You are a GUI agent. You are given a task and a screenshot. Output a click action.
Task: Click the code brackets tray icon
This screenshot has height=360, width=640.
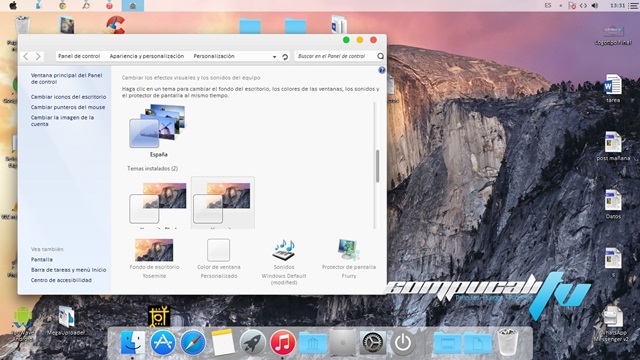pos(583,5)
